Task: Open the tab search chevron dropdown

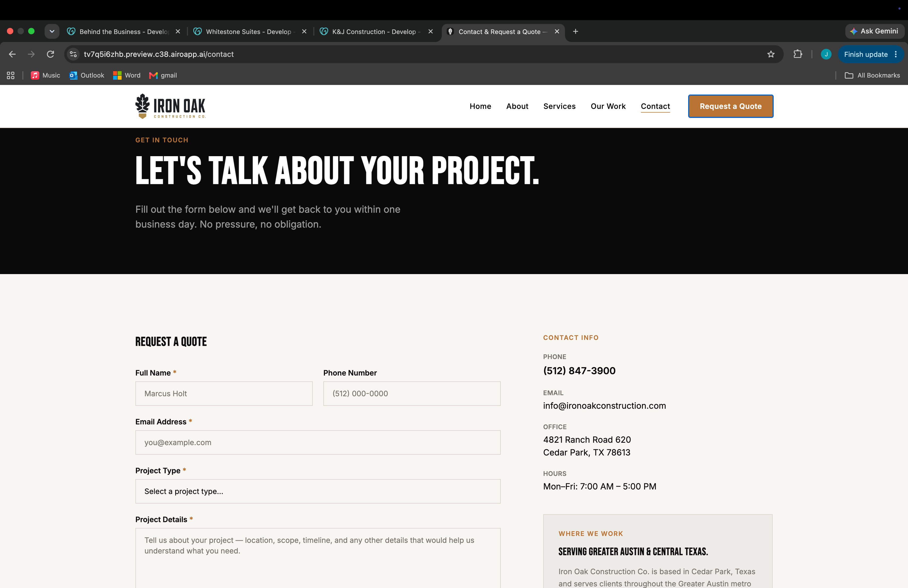Action: [x=52, y=31]
